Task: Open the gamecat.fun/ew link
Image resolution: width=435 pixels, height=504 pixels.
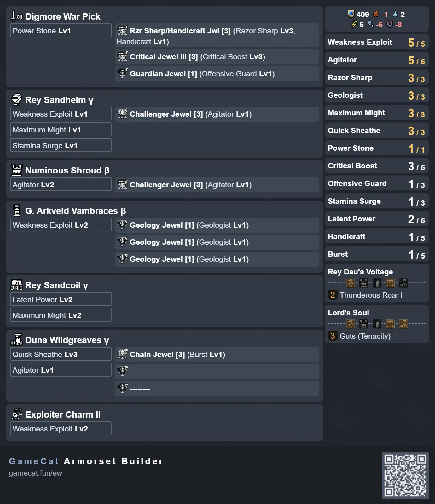Action: tap(35, 473)
